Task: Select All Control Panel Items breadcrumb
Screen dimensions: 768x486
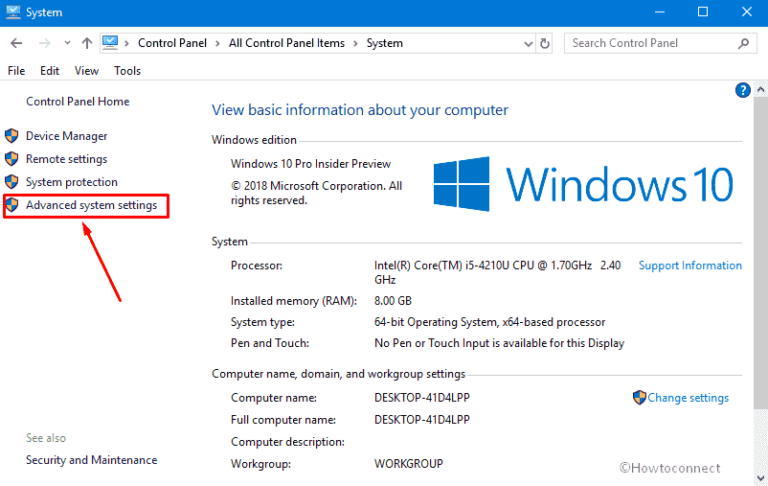Action: [287, 43]
